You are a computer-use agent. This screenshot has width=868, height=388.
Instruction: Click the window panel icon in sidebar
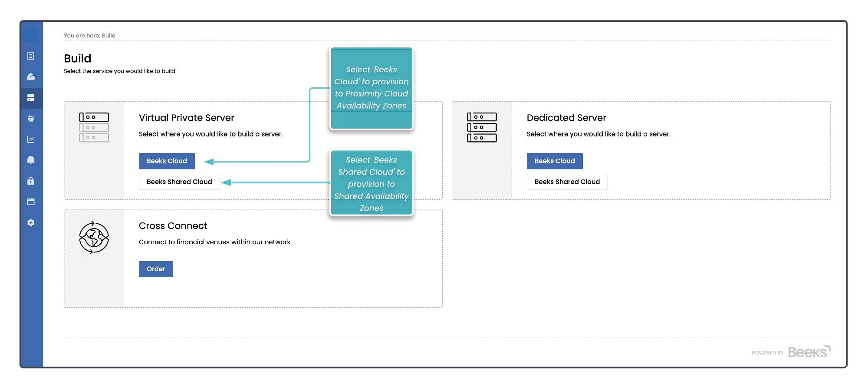pos(31,202)
